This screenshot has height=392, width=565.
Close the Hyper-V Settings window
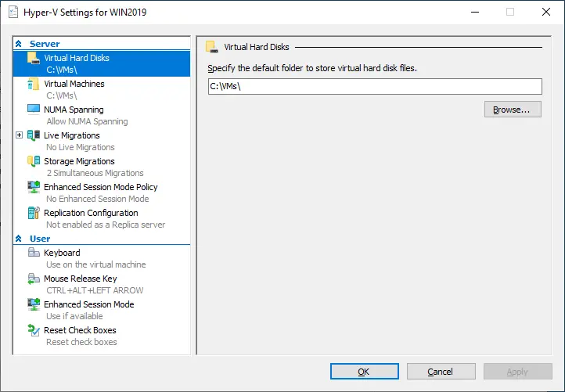click(x=546, y=12)
